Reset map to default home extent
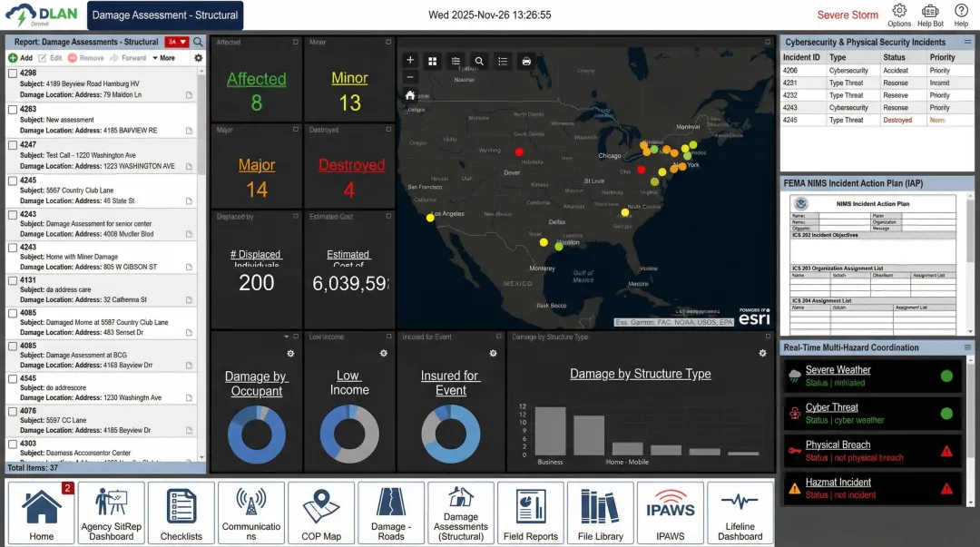The width and height of the screenshot is (980, 547). 410,94
